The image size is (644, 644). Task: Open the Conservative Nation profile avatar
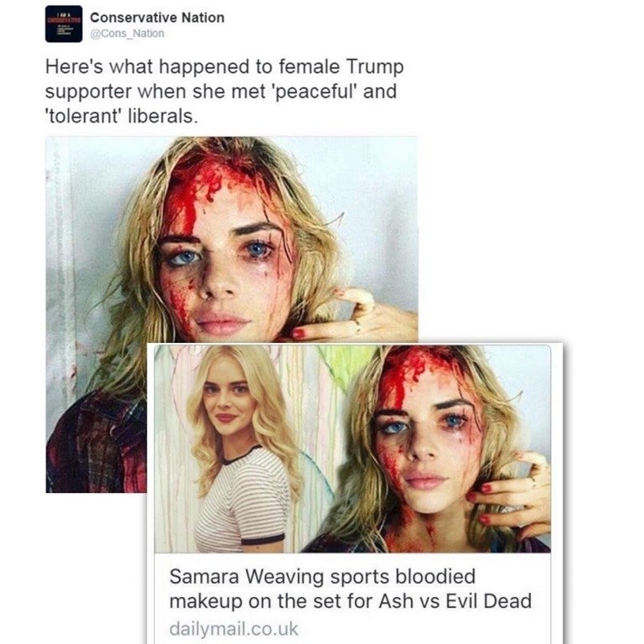tap(64, 23)
